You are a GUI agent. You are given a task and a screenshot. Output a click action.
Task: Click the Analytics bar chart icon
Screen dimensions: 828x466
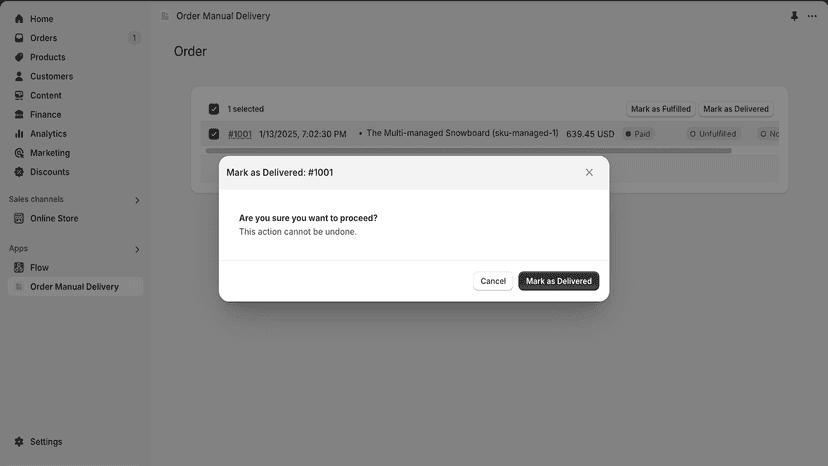click(x=19, y=134)
